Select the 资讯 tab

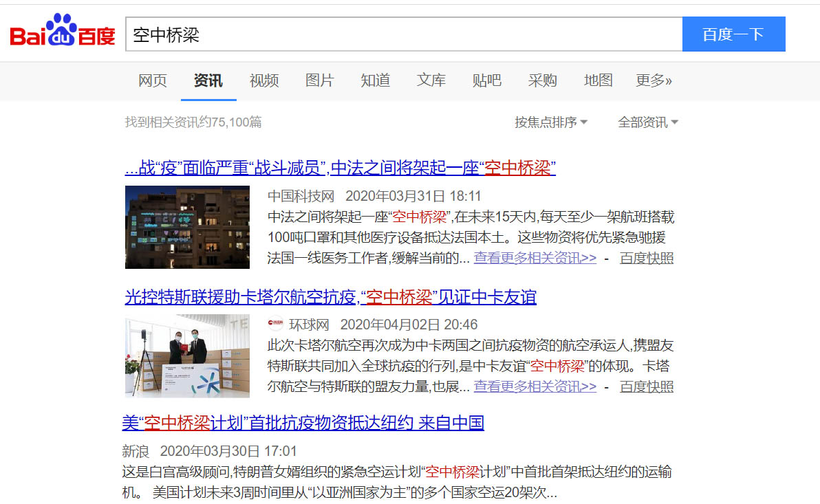click(x=208, y=80)
